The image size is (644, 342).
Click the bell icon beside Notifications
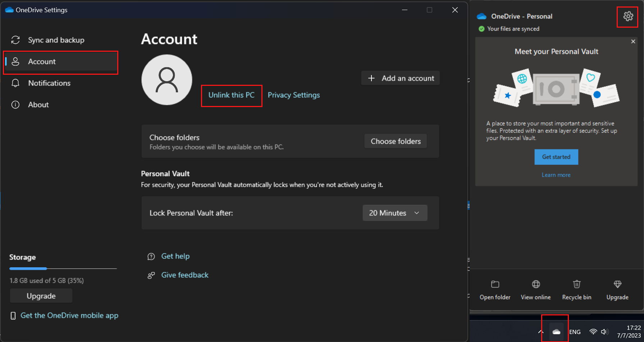pyautogui.click(x=15, y=83)
